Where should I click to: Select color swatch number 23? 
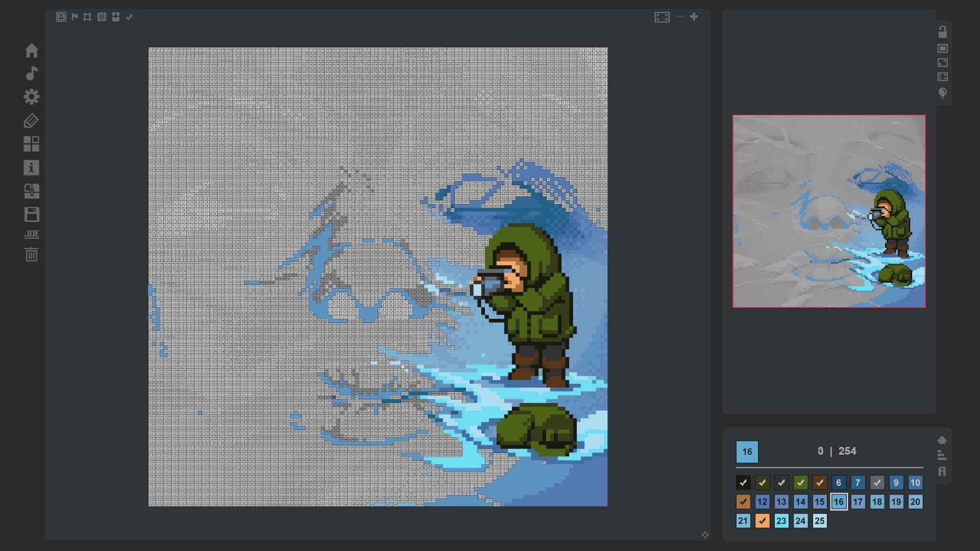point(781,521)
